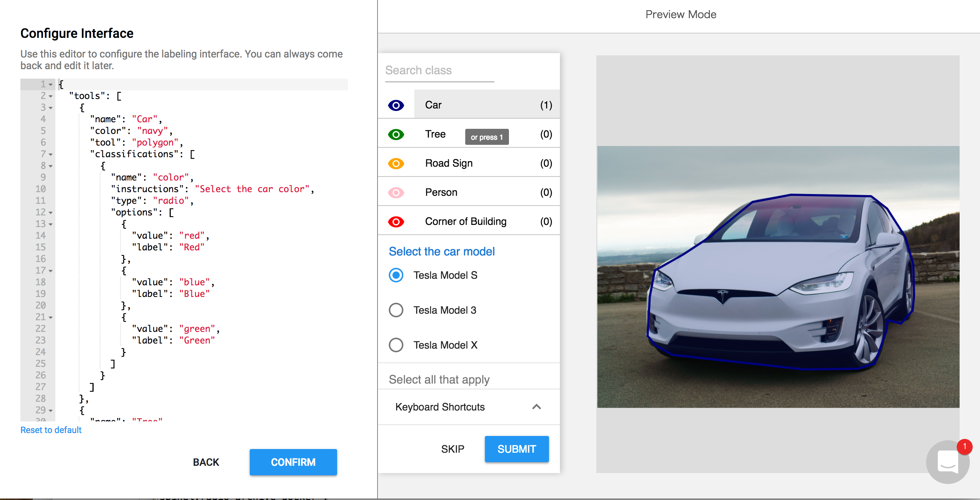Select Tesla Model S radio option
This screenshot has height=500, width=980.
[x=396, y=275]
